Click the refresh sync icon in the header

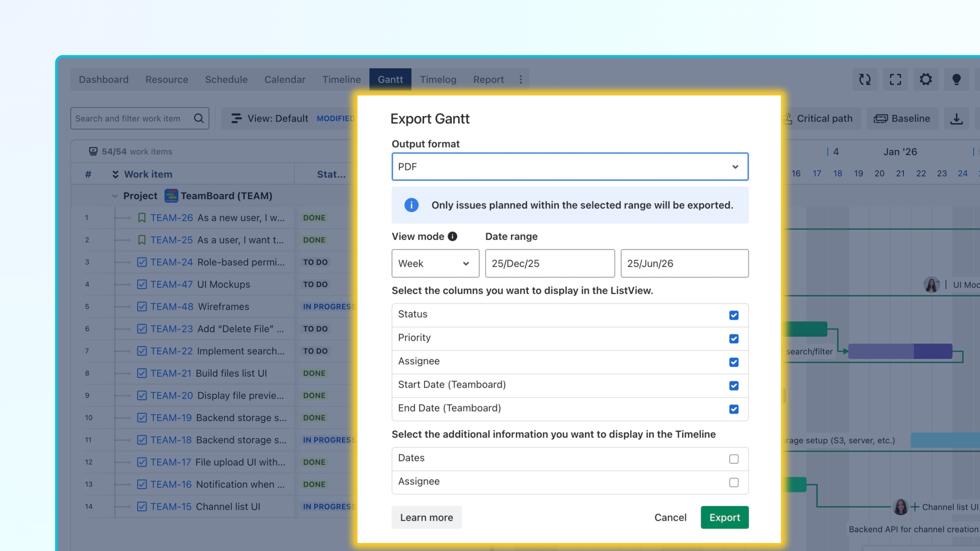click(x=864, y=80)
